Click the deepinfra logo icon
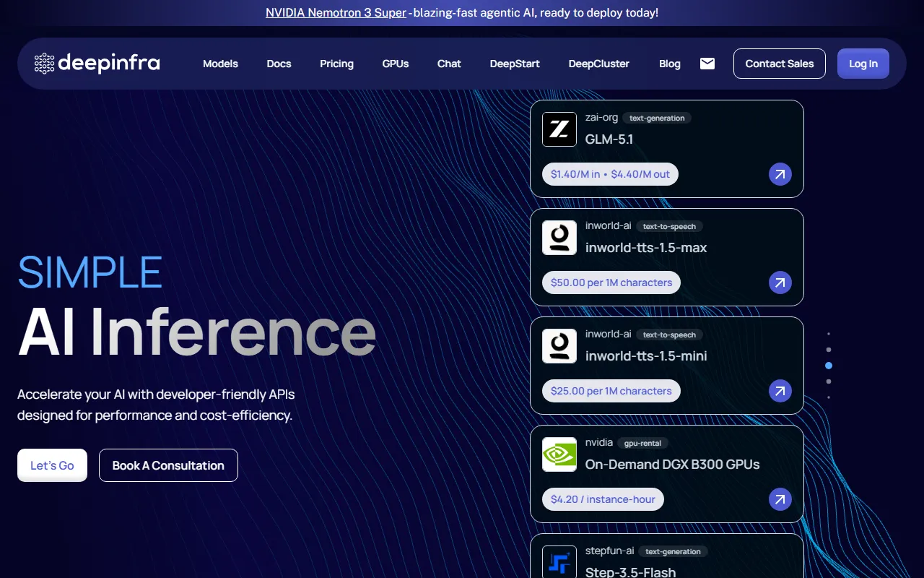The height and width of the screenshot is (578, 924). pos(45,64)
